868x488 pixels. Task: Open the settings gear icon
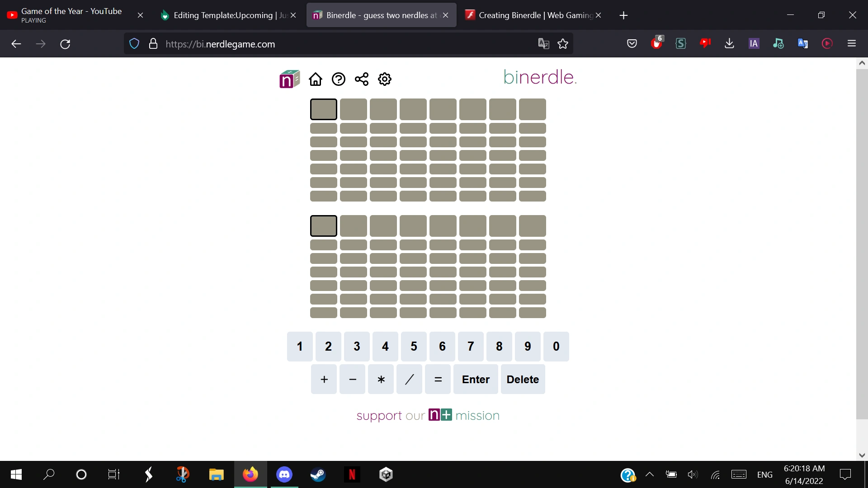tap(385, 79)
